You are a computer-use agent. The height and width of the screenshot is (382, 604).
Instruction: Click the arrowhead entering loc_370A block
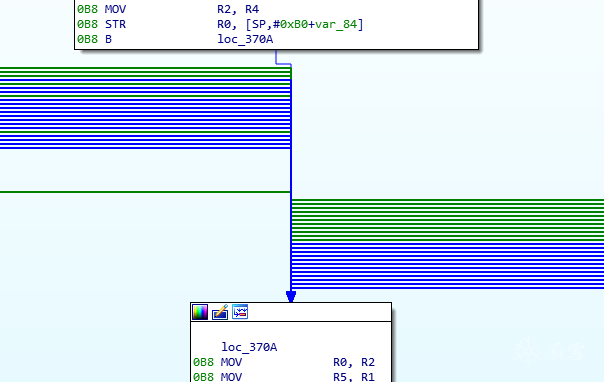coord(291,297)
